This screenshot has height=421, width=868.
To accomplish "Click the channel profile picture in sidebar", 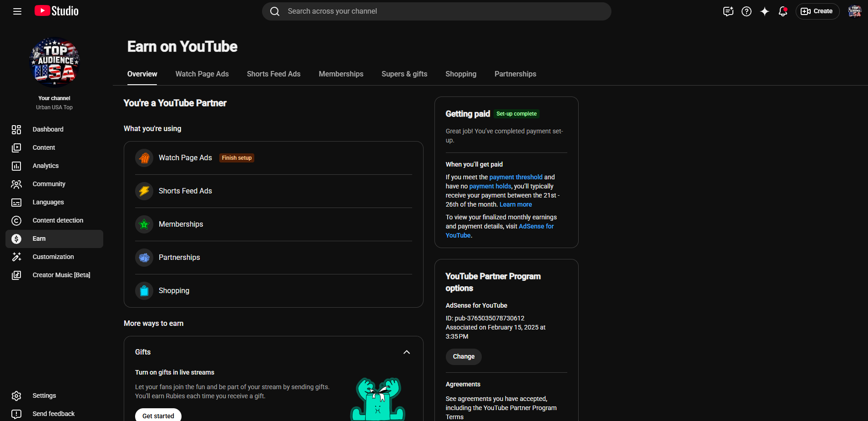I will click(55, 62).
